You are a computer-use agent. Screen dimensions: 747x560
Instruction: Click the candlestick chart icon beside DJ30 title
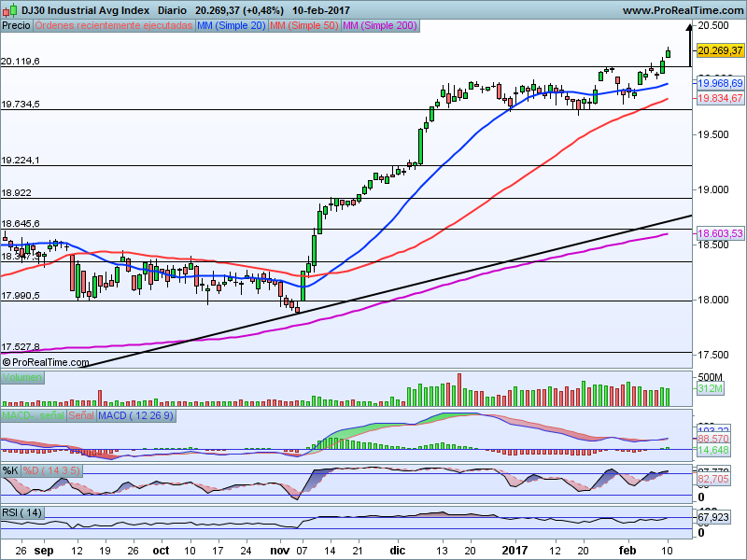tap(9, 10)
